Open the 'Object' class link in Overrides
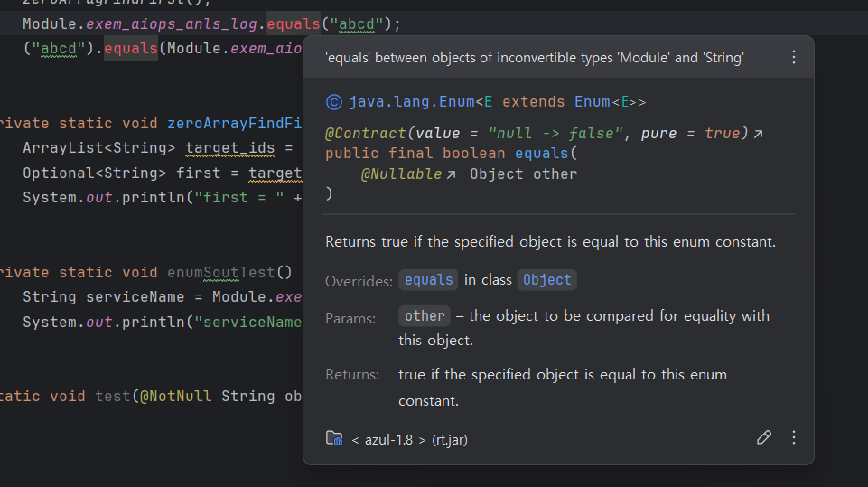 [547, 280]
